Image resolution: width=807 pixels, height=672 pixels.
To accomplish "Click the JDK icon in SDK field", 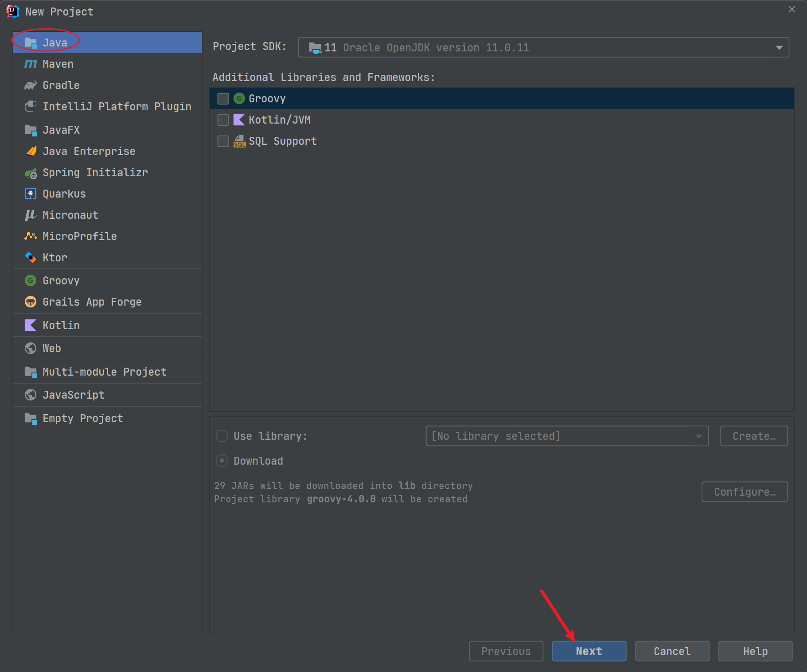I will pyautogui.click(x=315, y=47).
